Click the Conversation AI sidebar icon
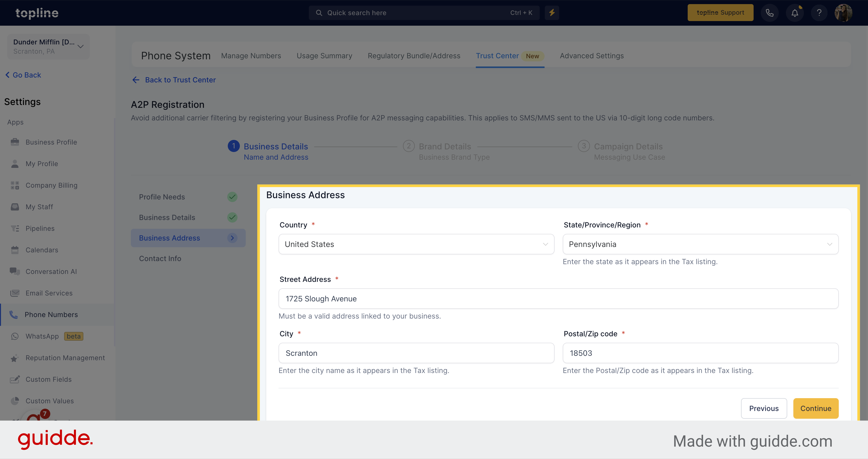Image resolution: width=868 pixels, height=459 pixels. click(x=15, y=271)
